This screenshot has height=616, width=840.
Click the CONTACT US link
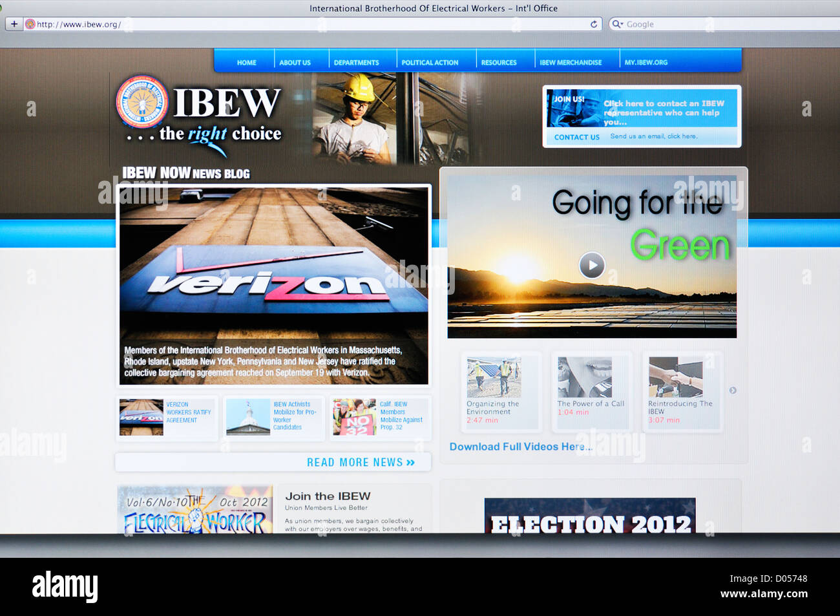[x=577, y=137]
